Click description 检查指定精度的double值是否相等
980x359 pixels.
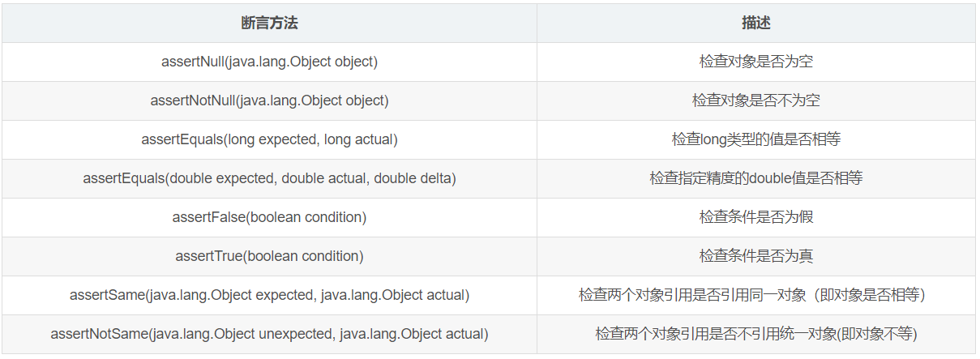point(755,178)
